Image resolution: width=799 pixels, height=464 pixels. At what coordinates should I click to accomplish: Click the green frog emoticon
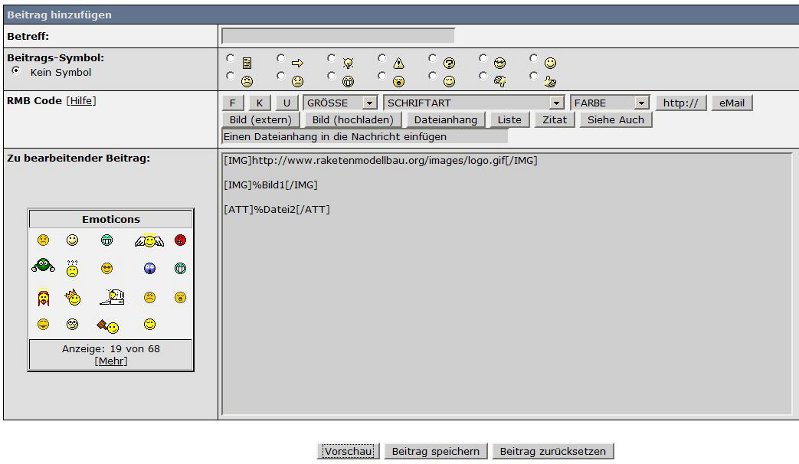pos(42,266)
